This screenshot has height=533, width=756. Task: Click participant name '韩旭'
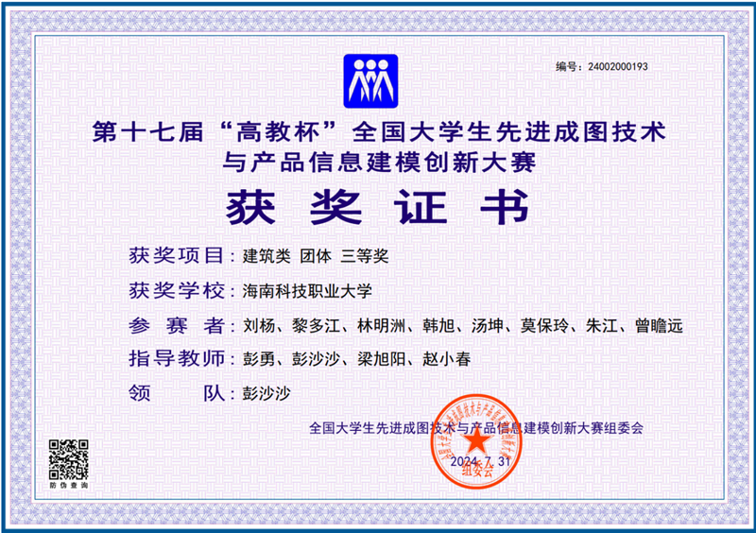438,326
